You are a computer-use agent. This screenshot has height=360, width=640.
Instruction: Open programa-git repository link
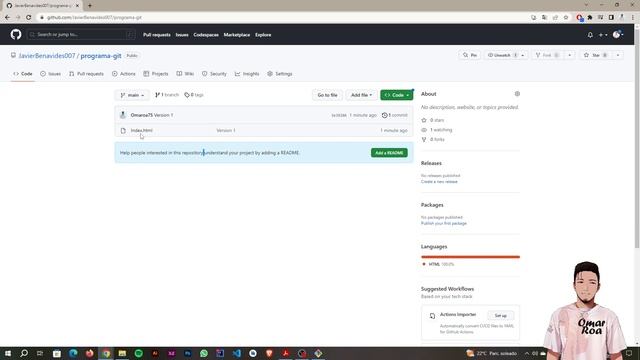[x=101, y=56]
